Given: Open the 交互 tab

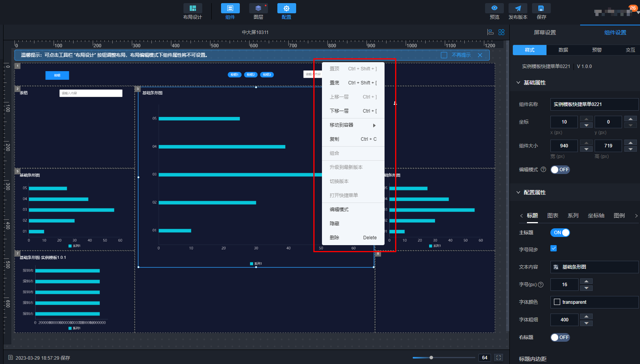Looking at the screenshot, I should click(x=630, y=50).
